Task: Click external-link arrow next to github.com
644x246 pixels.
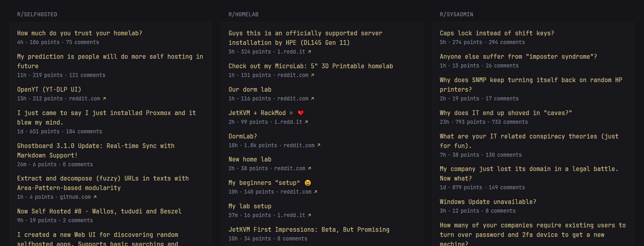Action: click(95, 197)
